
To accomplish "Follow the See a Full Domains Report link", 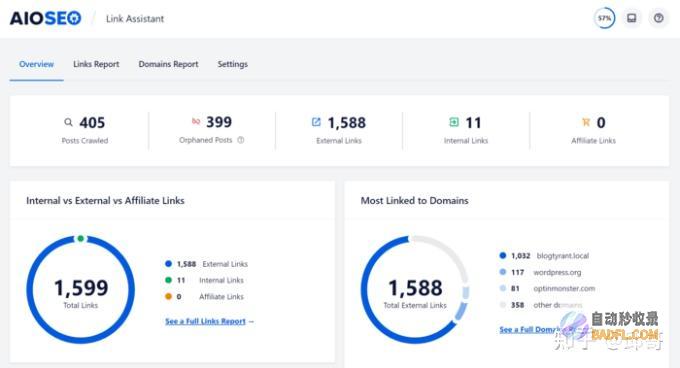I will [538, 329].
